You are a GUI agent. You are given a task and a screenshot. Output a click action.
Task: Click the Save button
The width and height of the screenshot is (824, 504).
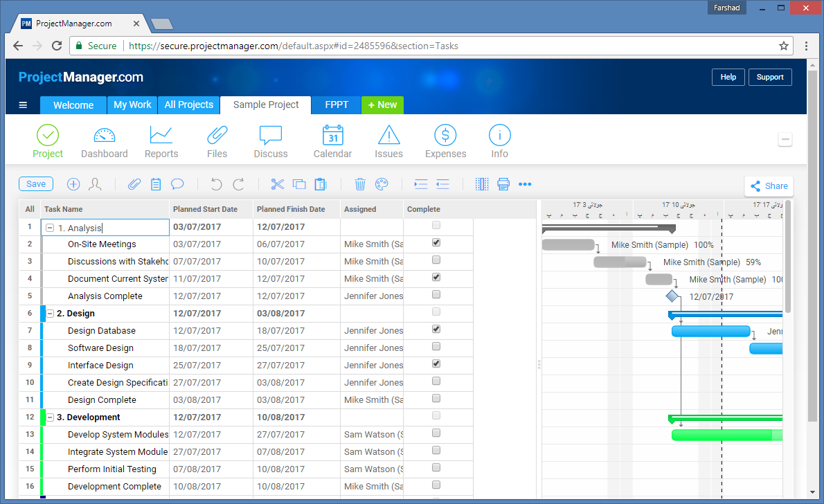click(x=36, y=183)
